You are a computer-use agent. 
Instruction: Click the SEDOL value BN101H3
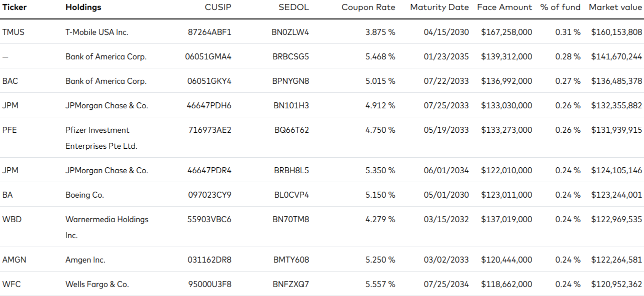[290, 105]
